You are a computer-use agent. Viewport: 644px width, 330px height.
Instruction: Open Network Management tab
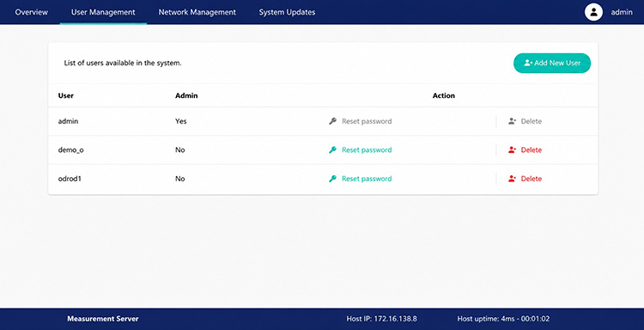pos(197,12)
